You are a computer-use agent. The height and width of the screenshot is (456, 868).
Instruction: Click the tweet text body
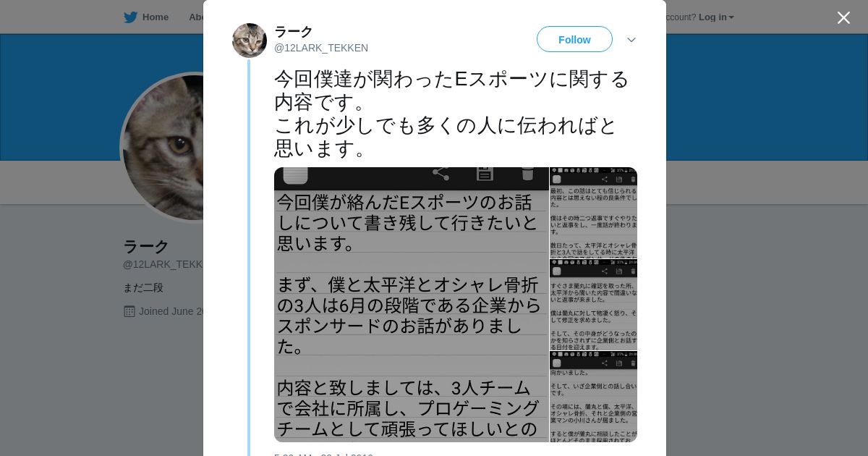click(452, 113)
